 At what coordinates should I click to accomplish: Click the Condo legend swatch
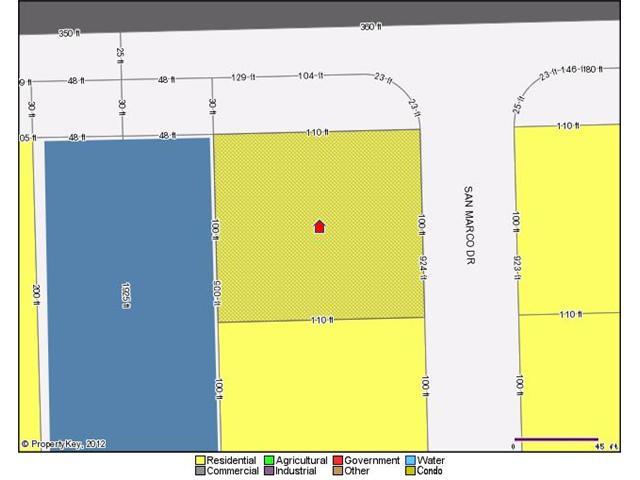410,471
